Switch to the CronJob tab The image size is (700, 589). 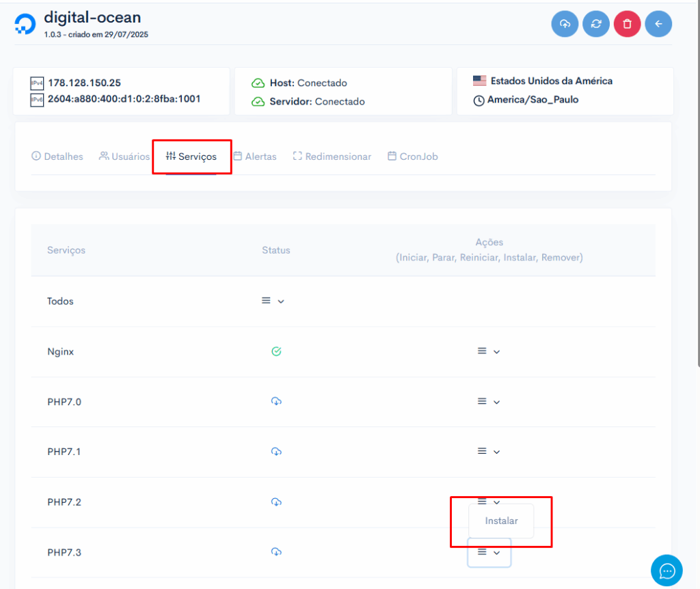413,156
